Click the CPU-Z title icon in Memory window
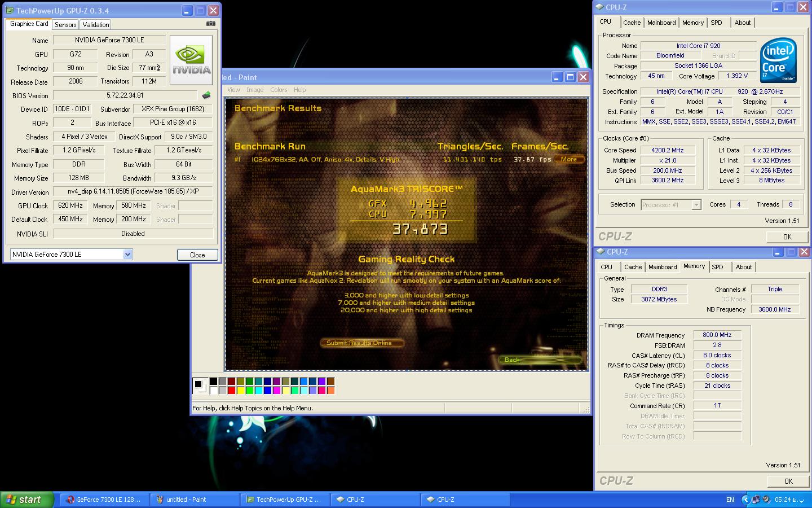The image size is (812, 508). (x=601, y=252)
